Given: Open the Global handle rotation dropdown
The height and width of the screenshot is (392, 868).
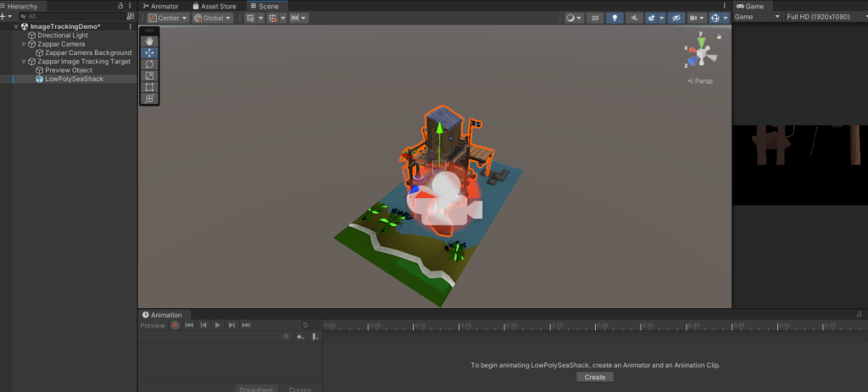Looking at the screenshot, I should (x=212, y=18).
